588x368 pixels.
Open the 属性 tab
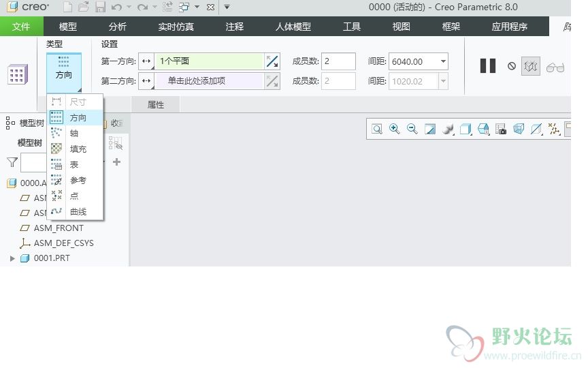click(x=156, y=105)
